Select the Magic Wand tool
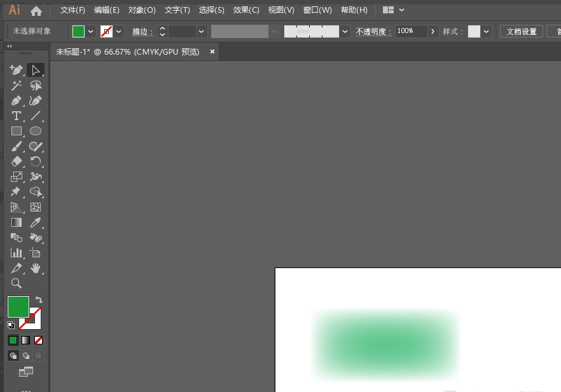The height and width of the screenshot is (392, 561). 17,85
